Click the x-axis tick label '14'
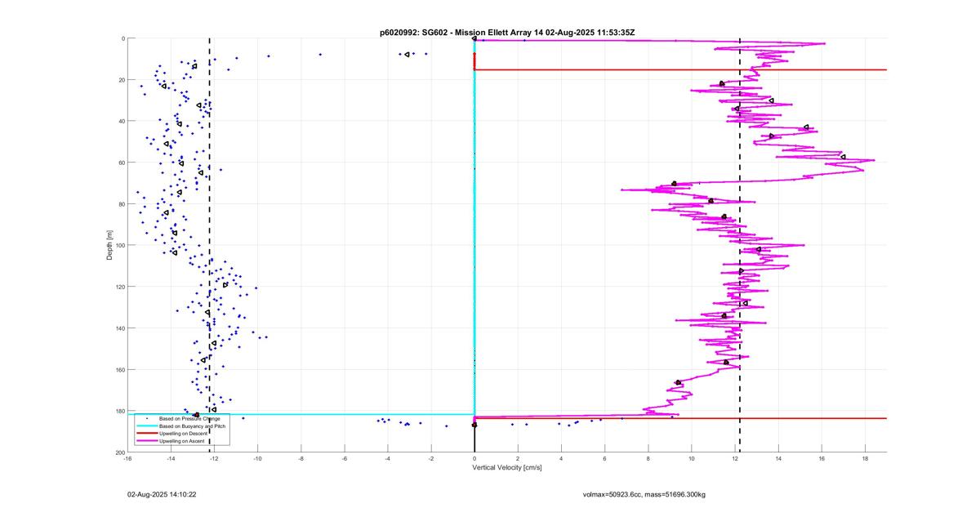This screenshot has width=980, height=508. (778, 458)
